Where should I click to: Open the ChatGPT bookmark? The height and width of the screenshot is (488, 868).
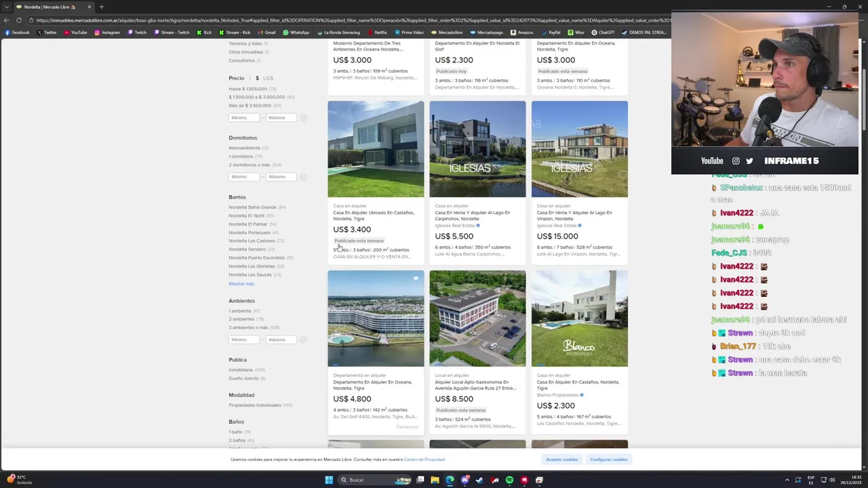(604, 33)
